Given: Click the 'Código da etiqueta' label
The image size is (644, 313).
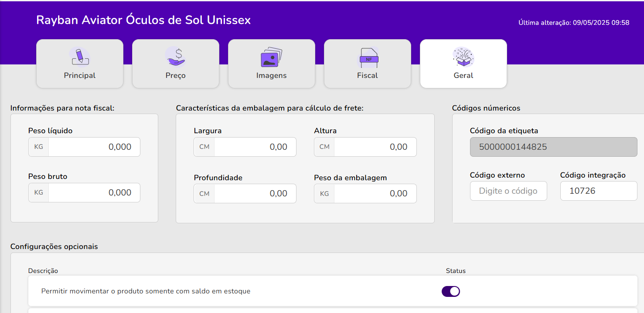Looking at the screenshot, I should pos(504,131).
